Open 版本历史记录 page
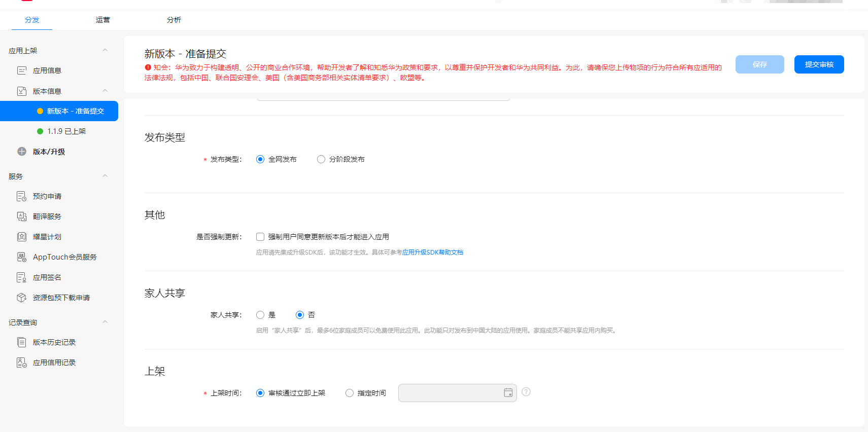The image size is (868, 432). point(54,342)
